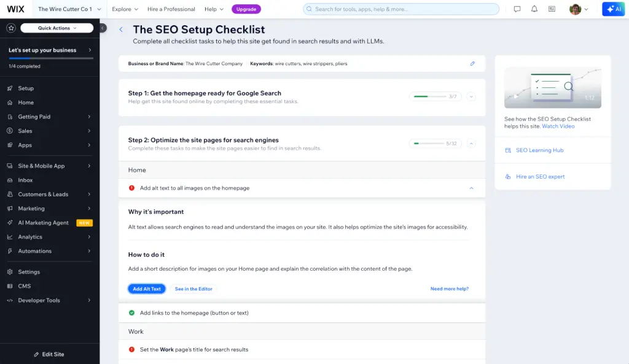Click the Add Alt Text button
The height and width of the screenshot is (364, 629).
pos(146,288)
